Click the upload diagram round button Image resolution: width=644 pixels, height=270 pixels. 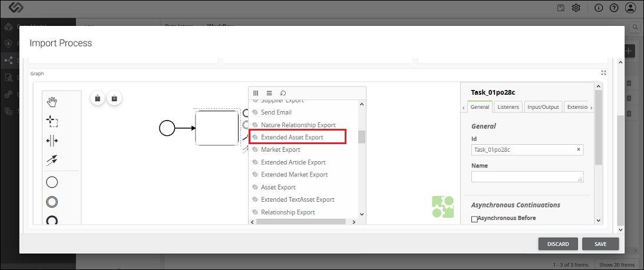[97, 98]
